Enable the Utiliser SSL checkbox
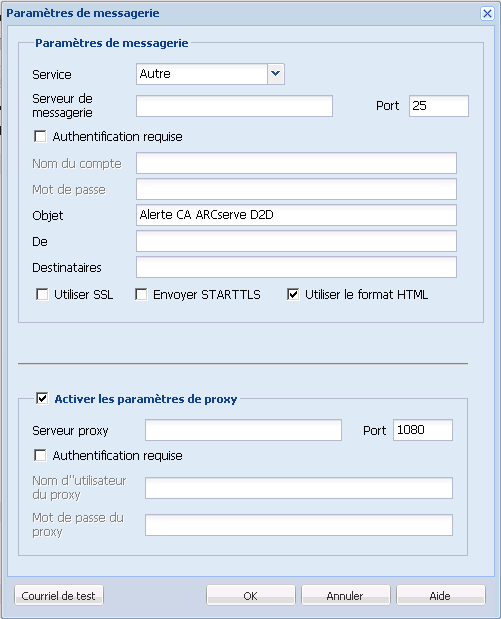The height and width of the screenshot is (619, 501). (42, 294)
